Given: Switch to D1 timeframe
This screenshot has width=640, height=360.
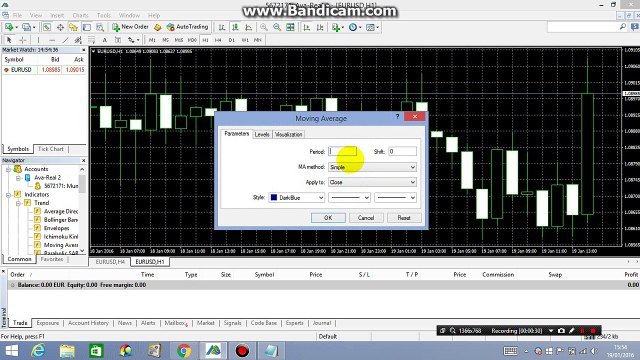Looking at the screenshot, I should 231,40.
